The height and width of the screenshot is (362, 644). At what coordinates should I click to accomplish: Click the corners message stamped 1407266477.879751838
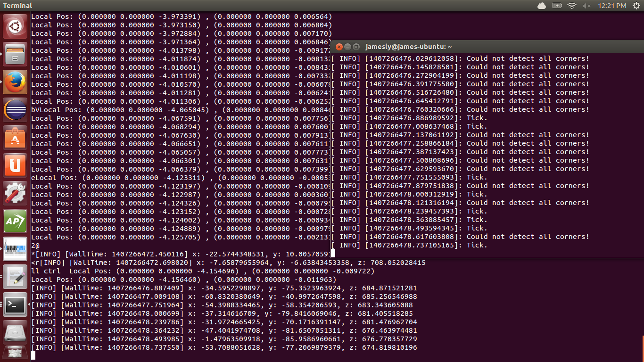click(x=460, y=186)
